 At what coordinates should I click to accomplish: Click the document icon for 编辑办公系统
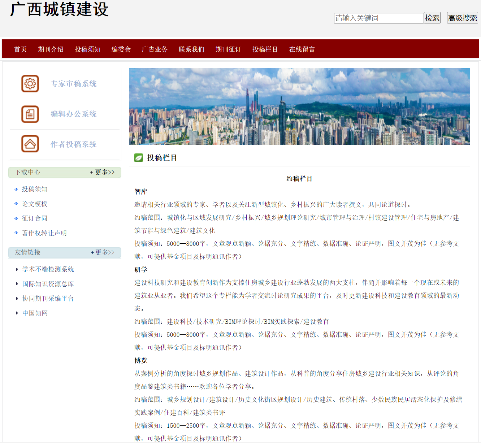(x=30, y=114)
